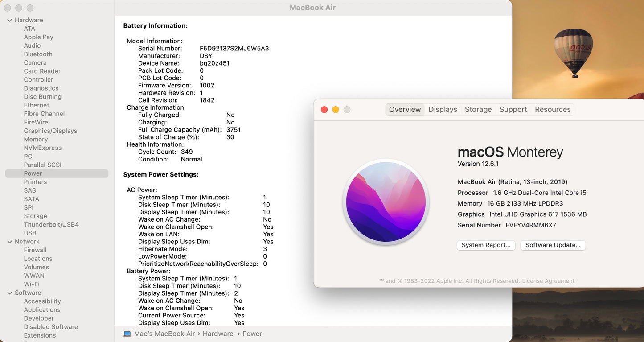The width and height of the screenshot is (644, 342).
Task: Click the Full Charge Capacity value 3751
Action: pos(234,130)
